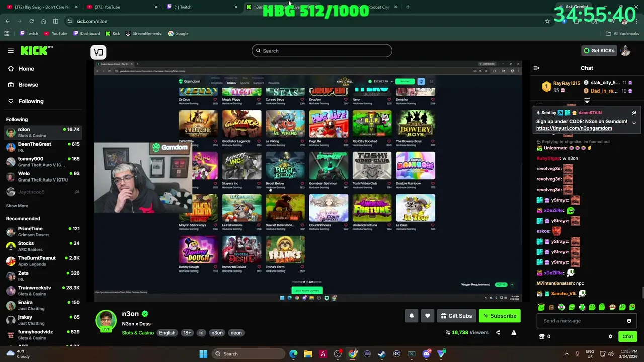Image resolution: width=644 pixels, height=362 pixels.
Task: Open chat settings gear
Action: [x=610, y=337]
